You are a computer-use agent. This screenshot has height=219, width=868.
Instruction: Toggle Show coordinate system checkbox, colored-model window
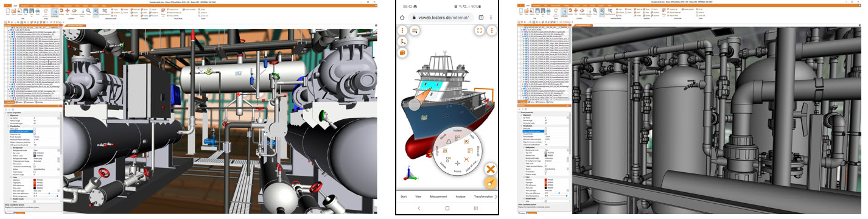pos(34,131)
